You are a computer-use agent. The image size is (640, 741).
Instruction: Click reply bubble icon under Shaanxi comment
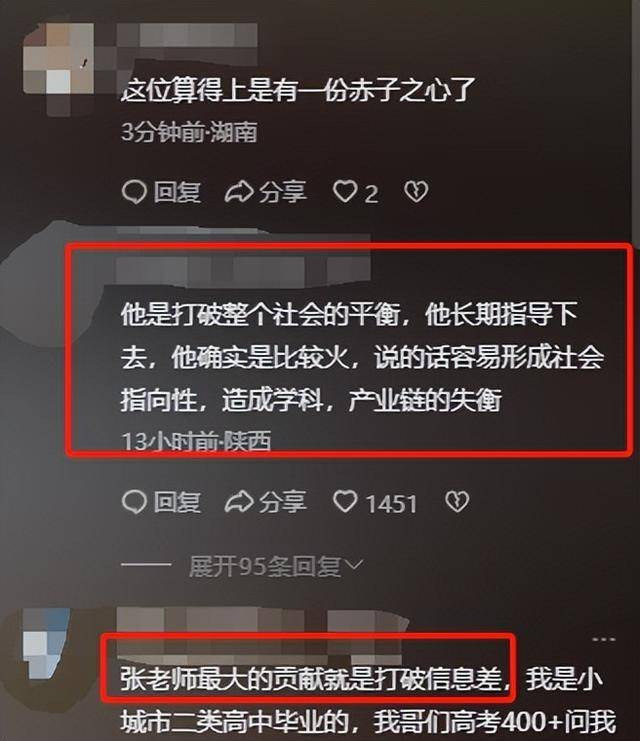click(x=134, y=502)
